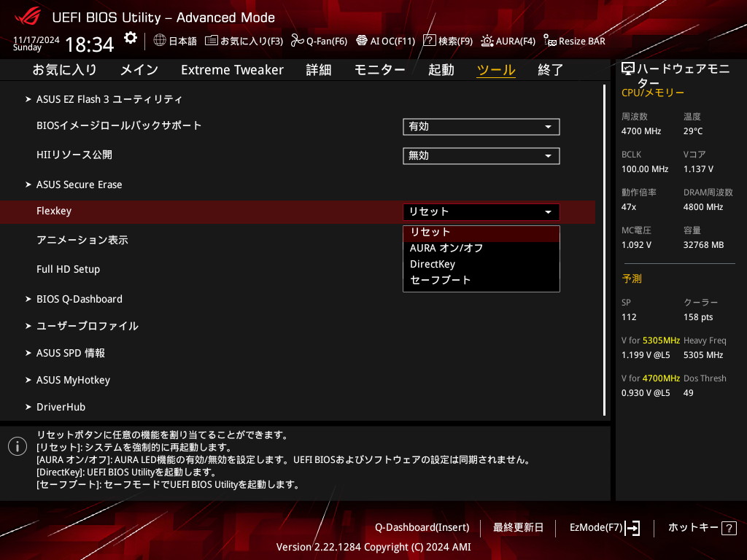Image resolution: width=747 pixels, height=560 pixels.
Task: Open the 起動 tab
Action: (441, 70)
